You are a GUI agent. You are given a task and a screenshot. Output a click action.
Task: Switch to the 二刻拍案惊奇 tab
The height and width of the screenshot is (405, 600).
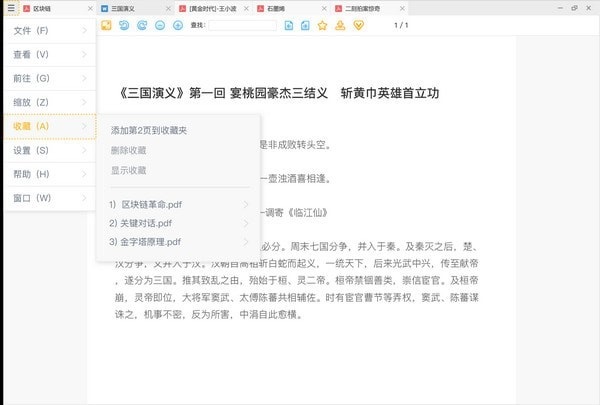(370, 8)
